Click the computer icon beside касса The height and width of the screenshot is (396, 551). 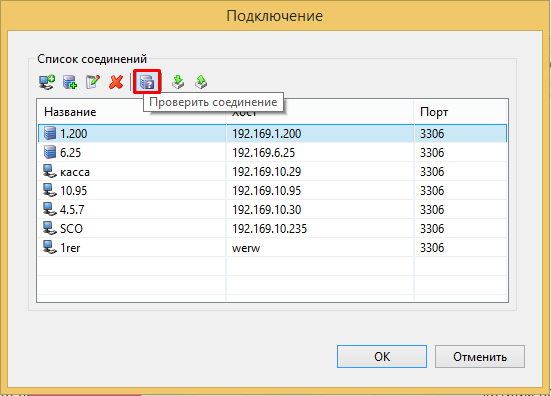pos(50,171)
